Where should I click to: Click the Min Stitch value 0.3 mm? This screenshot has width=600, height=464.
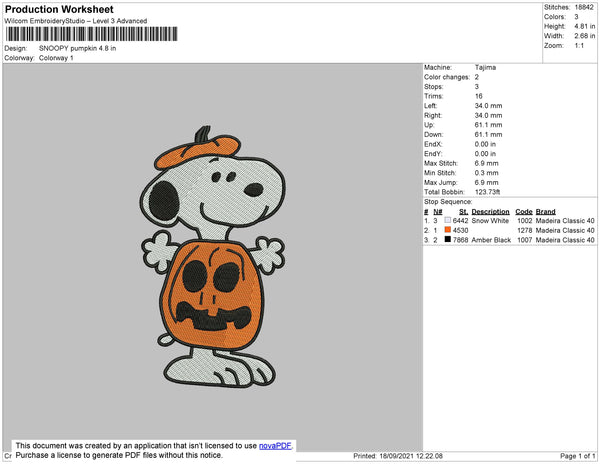click(x=486, y=173)
